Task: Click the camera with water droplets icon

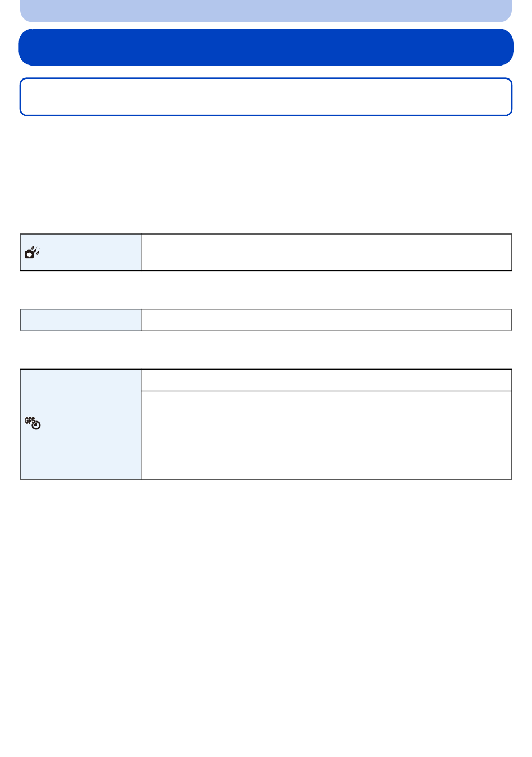Action: click(x=32, y=252)
